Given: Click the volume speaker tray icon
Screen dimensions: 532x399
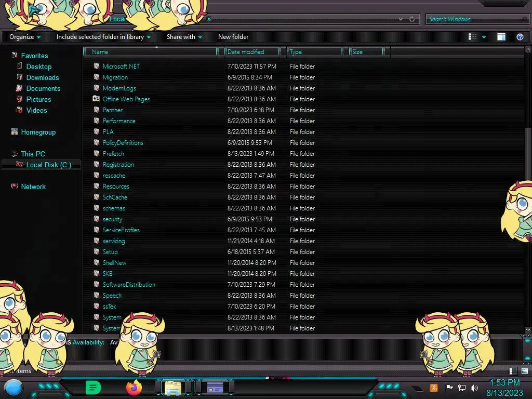Looking at the screenshot, I should (x=474, y=388).
